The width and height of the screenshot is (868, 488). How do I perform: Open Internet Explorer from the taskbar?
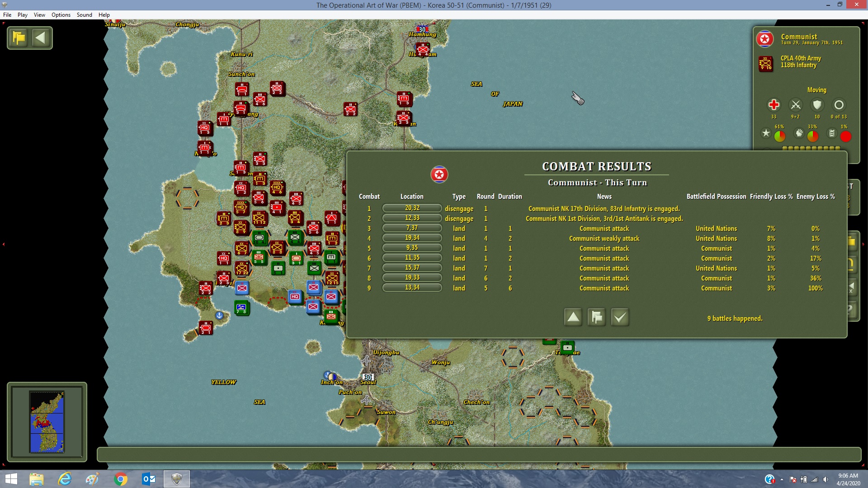tap(65, 479)
